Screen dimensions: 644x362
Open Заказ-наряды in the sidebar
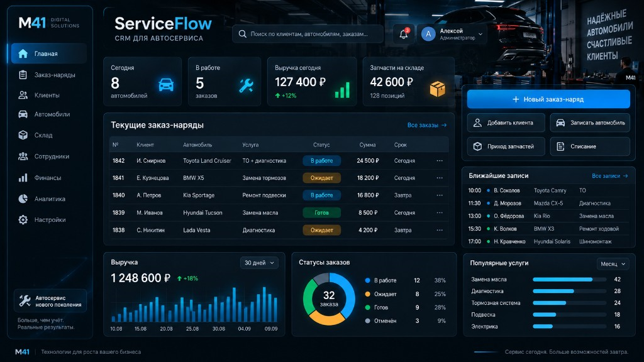pos(49,75)
